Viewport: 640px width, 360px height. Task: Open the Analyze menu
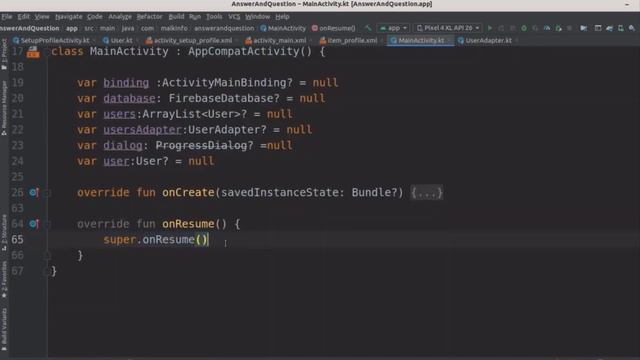(x=120, y=17)
